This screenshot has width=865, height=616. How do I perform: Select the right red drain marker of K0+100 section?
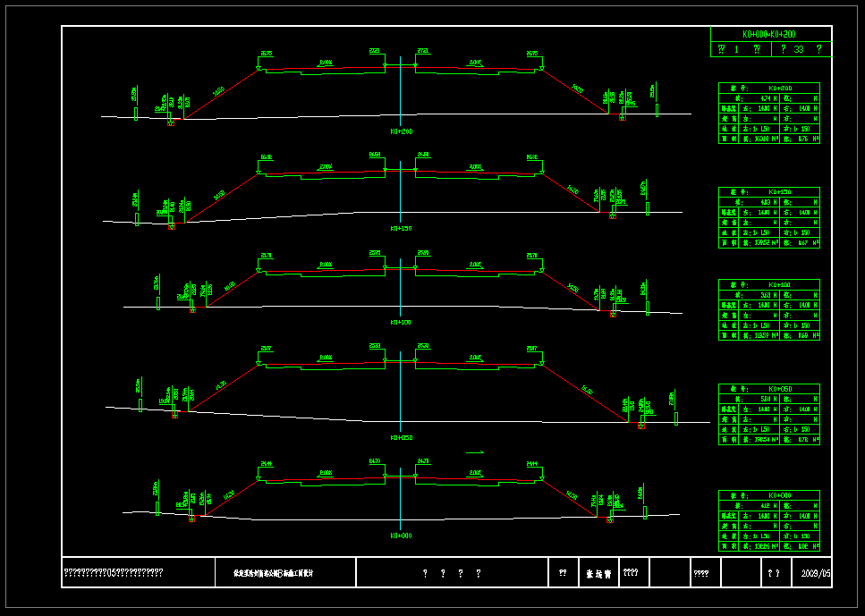(x=613, y=315)
